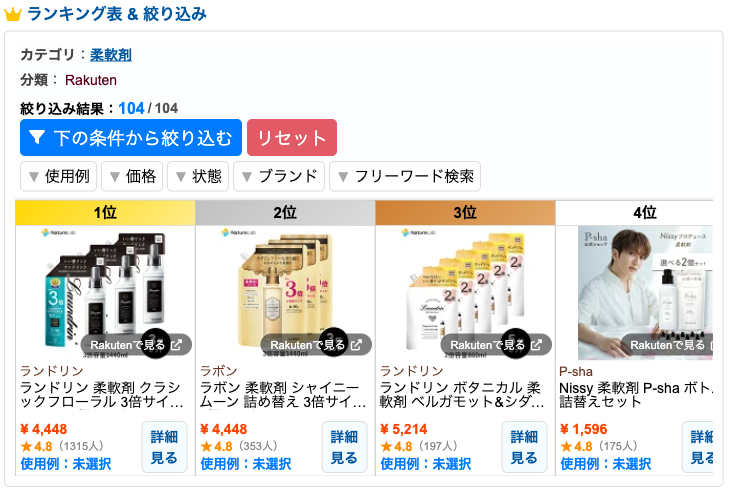Image resolution: width=740 pixels, height=500 pixels.
Task: Click the NatureLab logo on the 2位 product image
Action: pos(239,233)
